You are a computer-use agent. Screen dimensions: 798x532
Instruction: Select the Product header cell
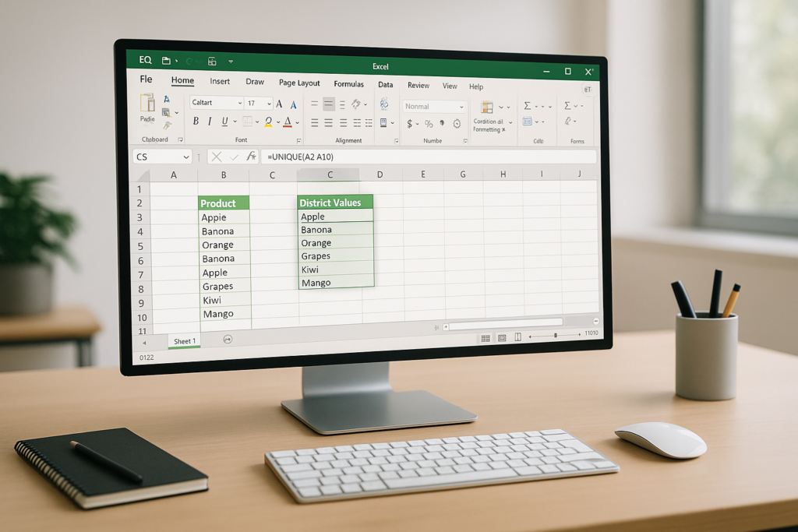224,203
